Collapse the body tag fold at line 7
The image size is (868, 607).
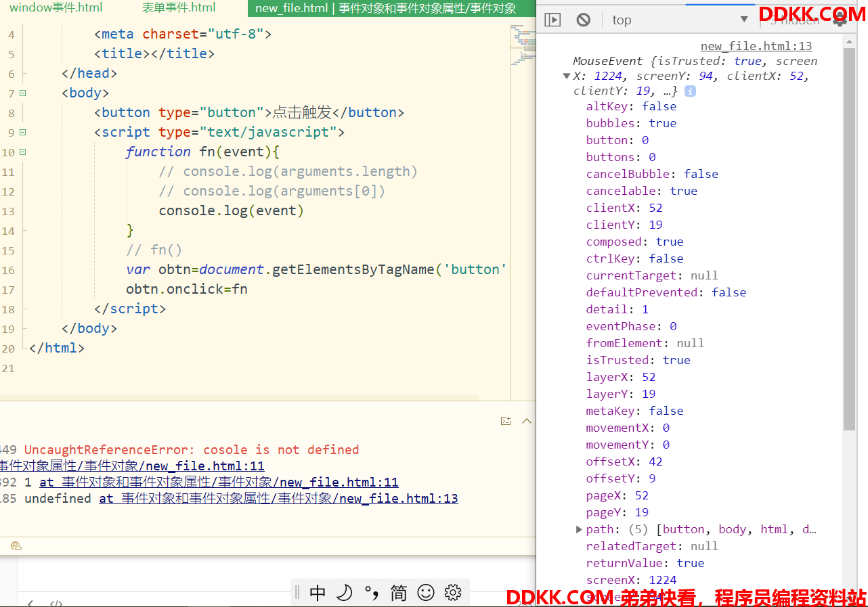coord(22,93)
